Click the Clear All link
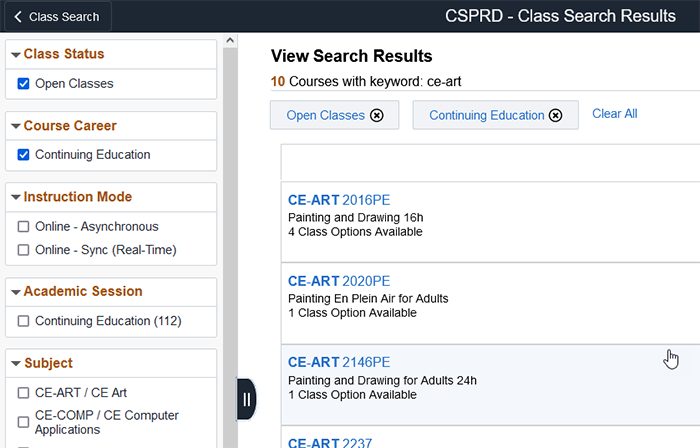This screenshot has height=448, width=700. (614, 114)
